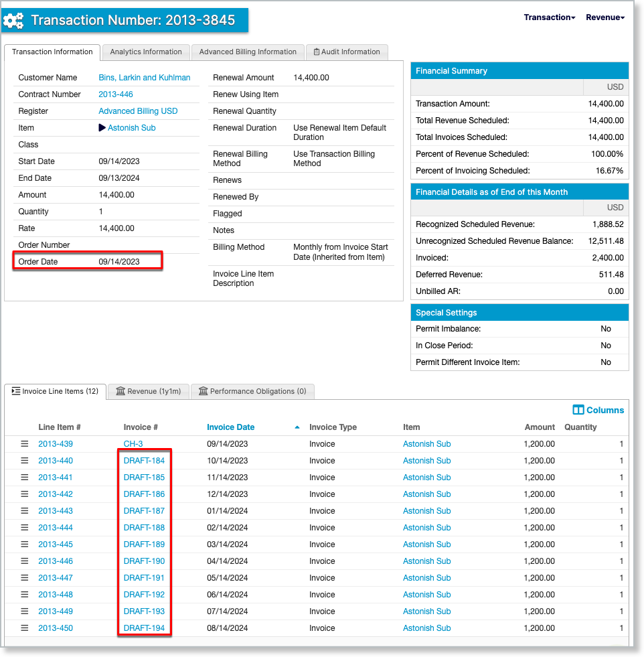Click the Invoice # column header
The height and width of the screenshot is (657, 644).
pos(141,427)
